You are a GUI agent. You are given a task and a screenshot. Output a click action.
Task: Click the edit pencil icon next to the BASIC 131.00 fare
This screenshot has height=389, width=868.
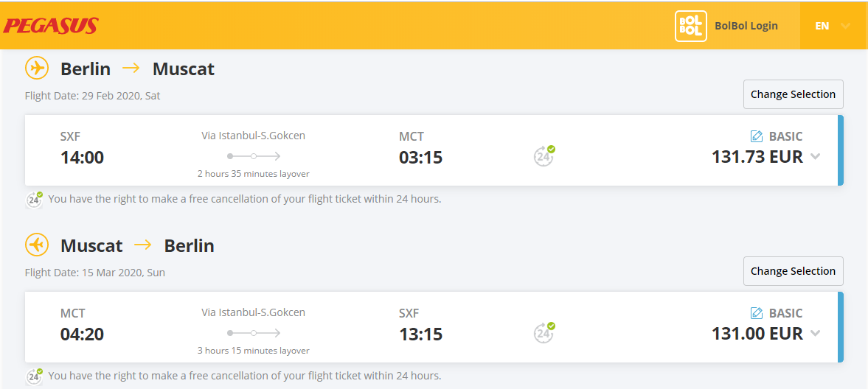coord(756,313)
